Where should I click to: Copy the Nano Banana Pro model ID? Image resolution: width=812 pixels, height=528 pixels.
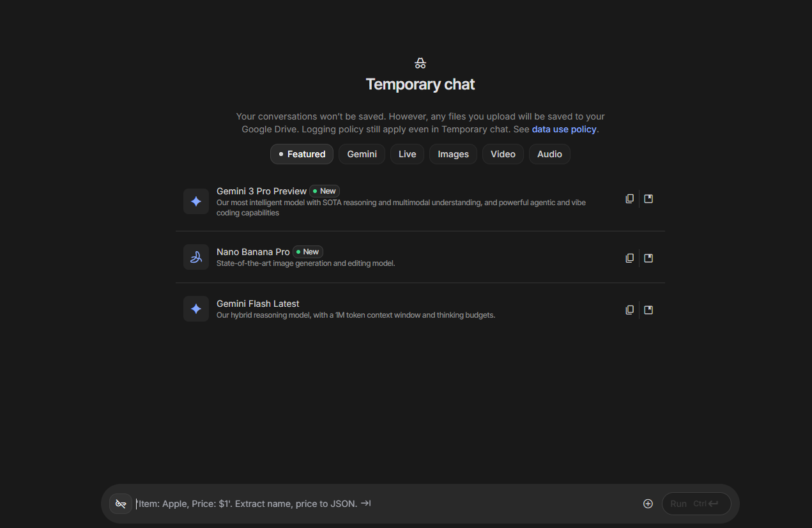point(629,258)
